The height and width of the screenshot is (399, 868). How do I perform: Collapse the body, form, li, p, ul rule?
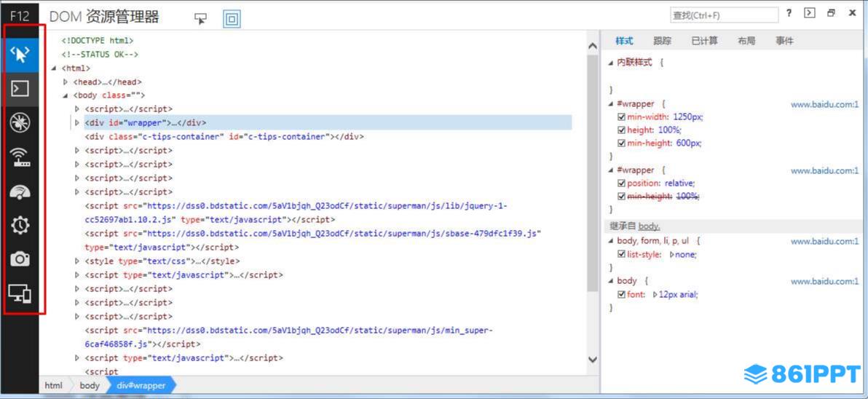tap(611, 241)
